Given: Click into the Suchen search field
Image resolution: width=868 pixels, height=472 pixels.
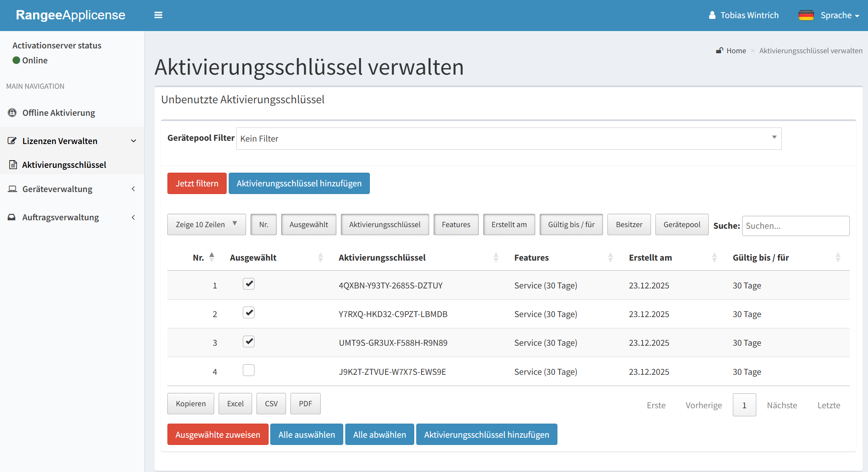Looking at the screenshot, I should pos(795,226).
